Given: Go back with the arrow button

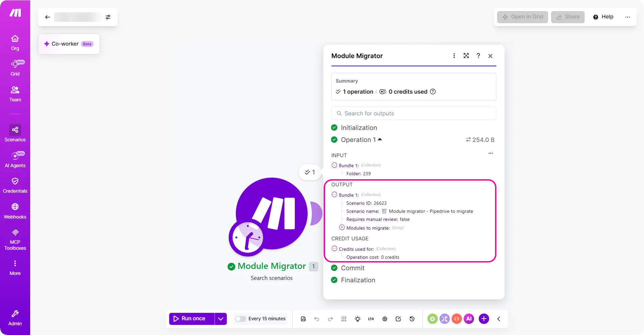Looking at the screenshot, I should (x=48, y=17).
